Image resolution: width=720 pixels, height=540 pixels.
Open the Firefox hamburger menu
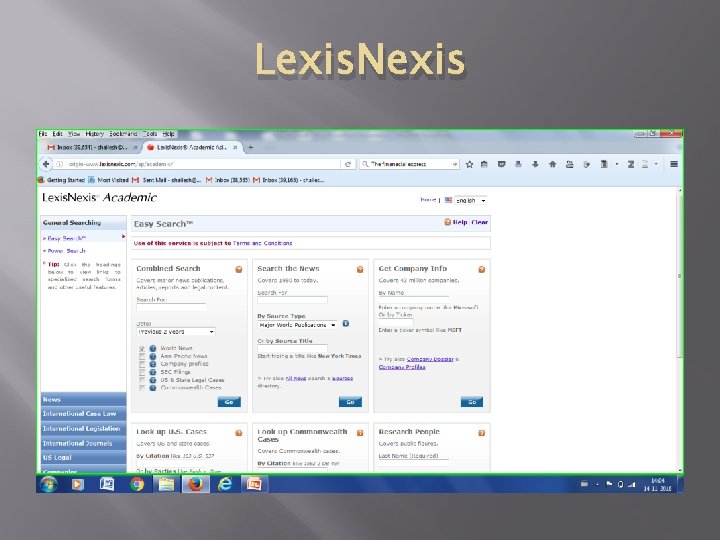(674, 164)
